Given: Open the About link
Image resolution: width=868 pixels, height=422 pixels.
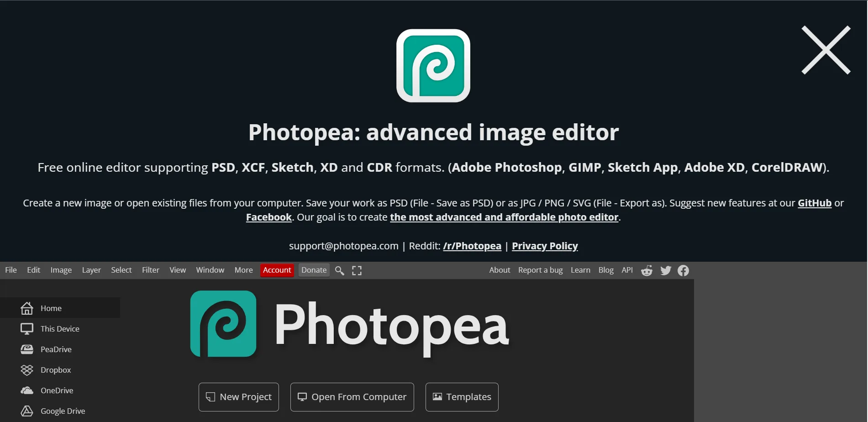Looking at the screenshot, I should coord(500,270).
